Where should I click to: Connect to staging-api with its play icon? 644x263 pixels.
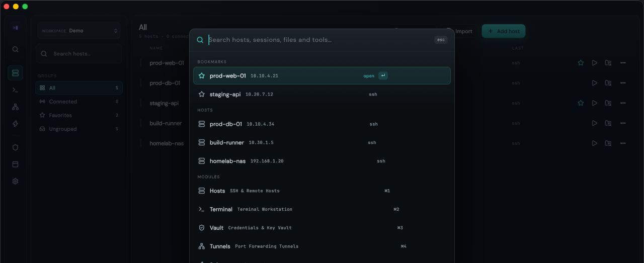click(x=595, y=103)
